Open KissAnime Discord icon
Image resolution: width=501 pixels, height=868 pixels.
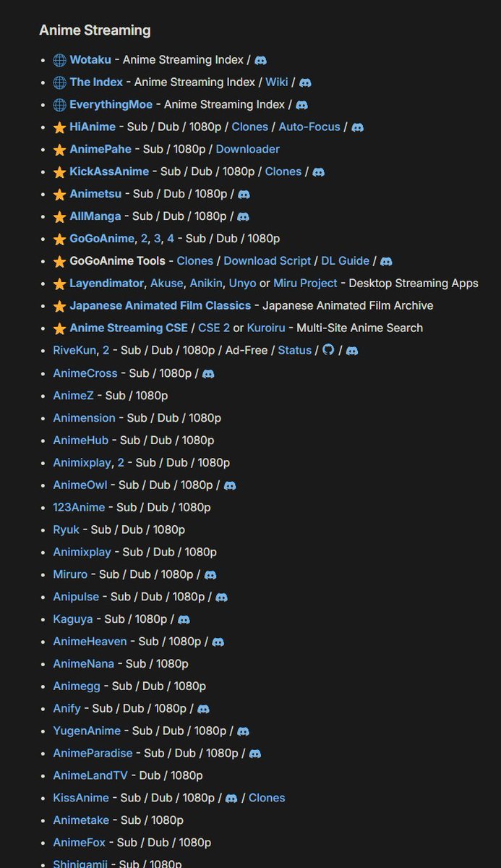231,799
